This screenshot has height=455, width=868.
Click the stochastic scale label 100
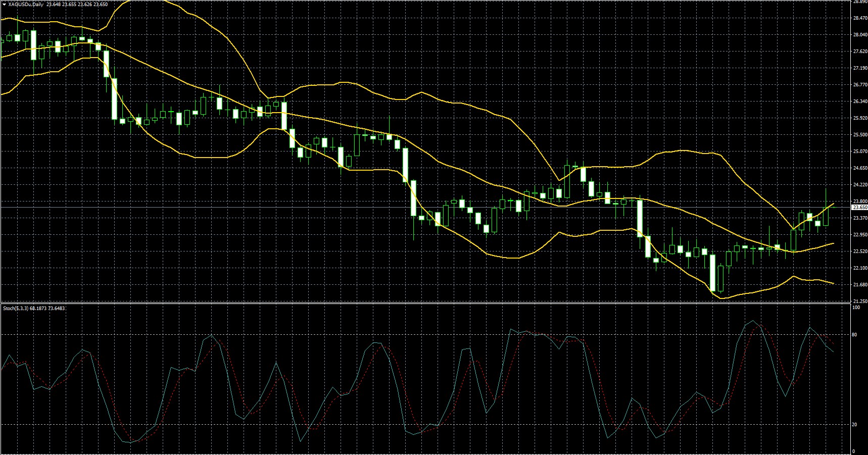tap(856, 308)
